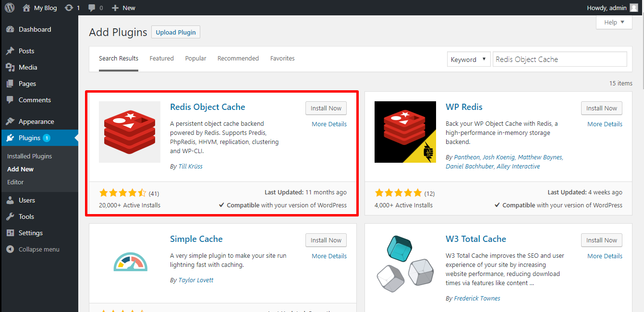Screen dimensions: 644x312
Task: Click the W3 Total Cache cubes logo
Action: 405,264
